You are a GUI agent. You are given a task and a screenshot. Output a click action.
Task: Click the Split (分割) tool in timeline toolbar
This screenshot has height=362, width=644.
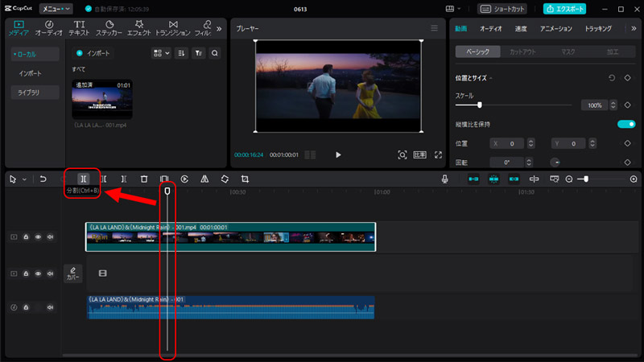point(83,179)
